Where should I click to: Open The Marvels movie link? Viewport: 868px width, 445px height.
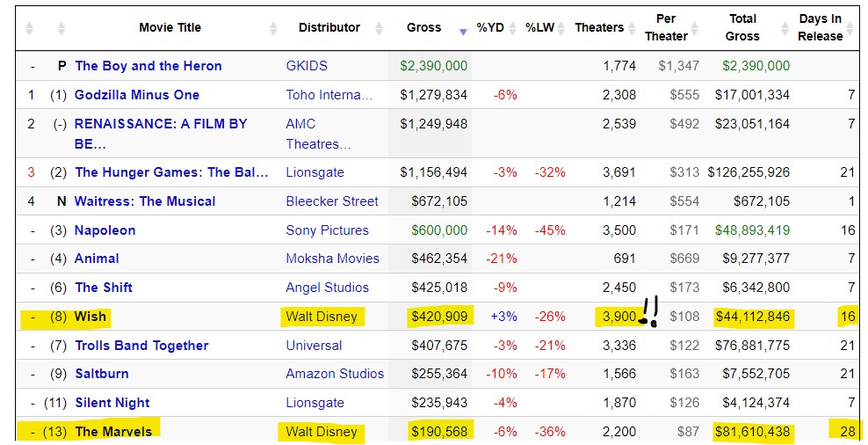[x=113, y=432]
